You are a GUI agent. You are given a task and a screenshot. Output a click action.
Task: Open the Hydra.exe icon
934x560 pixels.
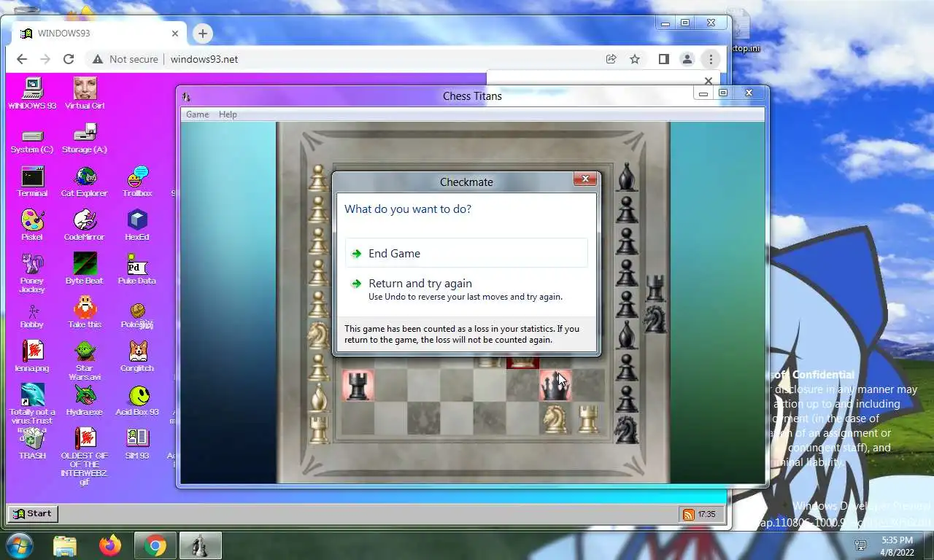click(x=85, y=400)
